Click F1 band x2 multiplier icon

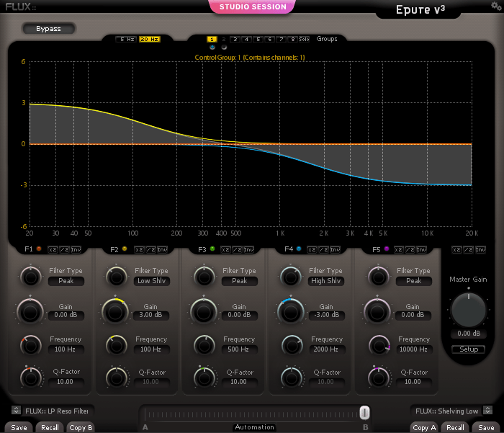coord(53,249)
